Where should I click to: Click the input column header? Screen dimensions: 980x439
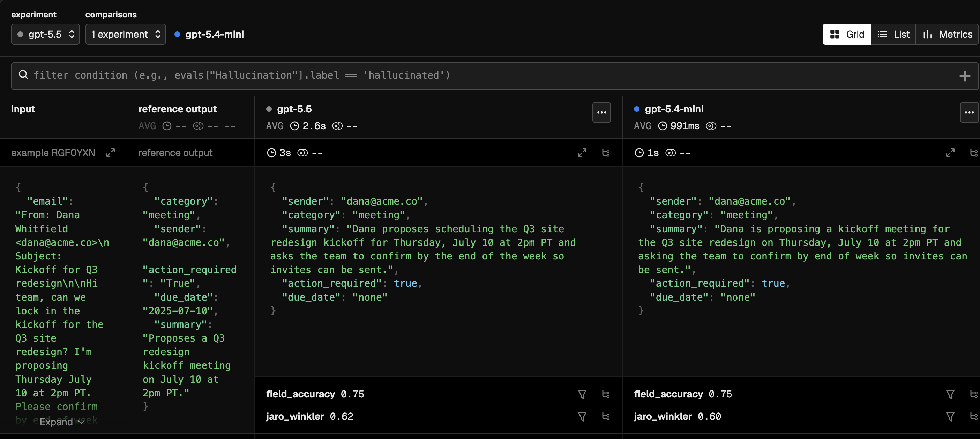23,109
